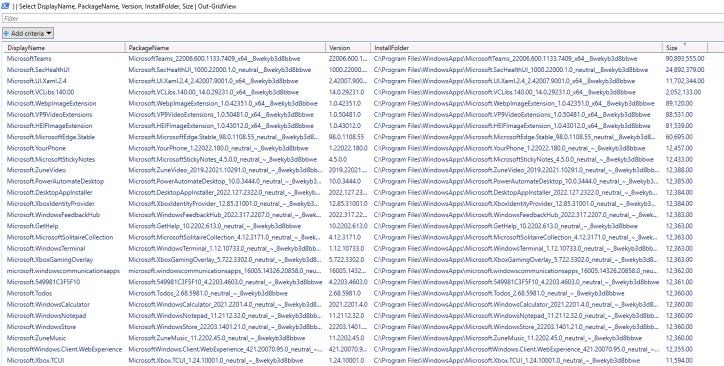Select Microsoft.XboxIdentityProvider display name
This screenshot has width=724, height=366.
click(51, 204)
